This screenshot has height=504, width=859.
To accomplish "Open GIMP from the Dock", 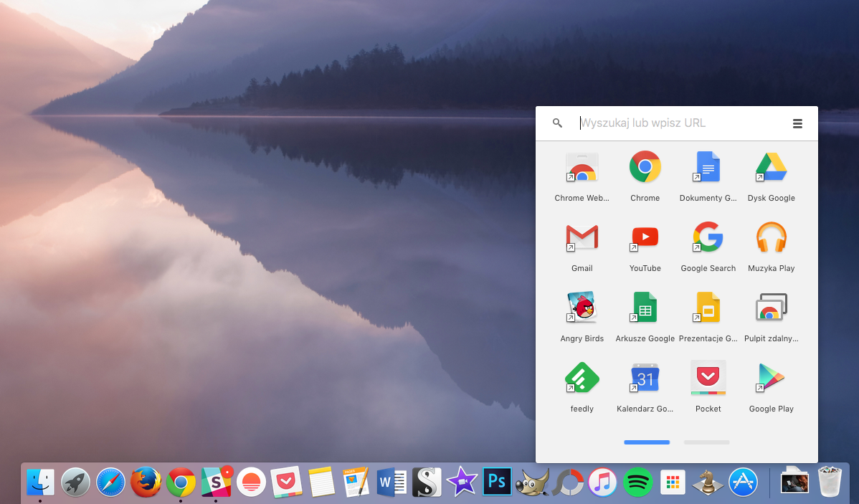I will click(532, 482).
